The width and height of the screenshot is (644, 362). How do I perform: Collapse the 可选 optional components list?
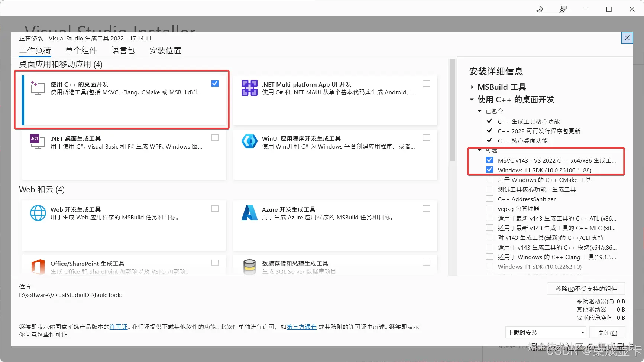[x=479, y=150]
